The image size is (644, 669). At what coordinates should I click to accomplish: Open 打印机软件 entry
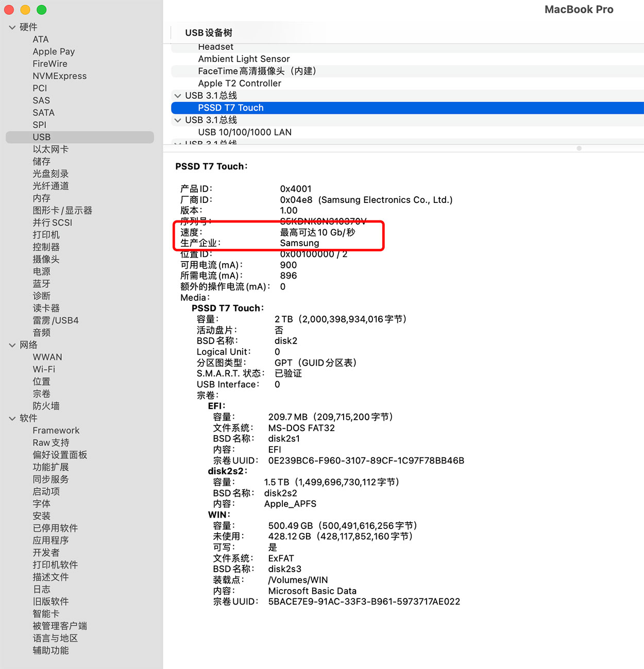pyautogui.click(x=55, y=565)
